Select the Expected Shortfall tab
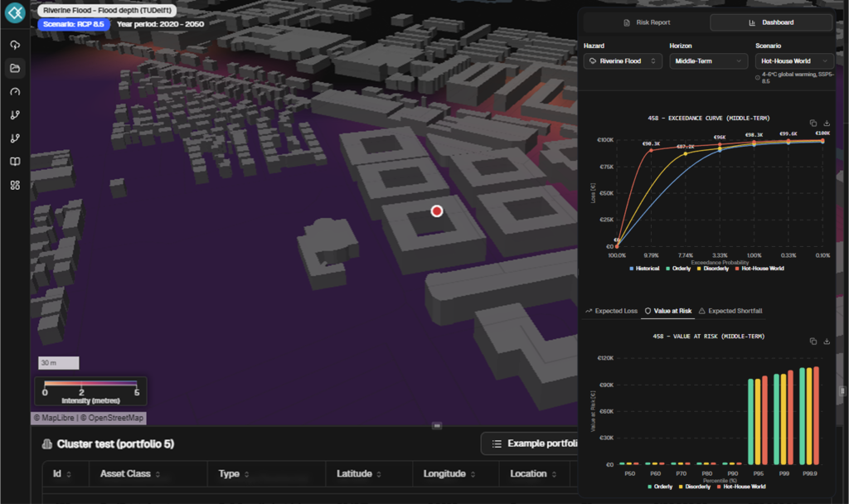Screen dimensions: 849x504 click(x=730, y=311)
